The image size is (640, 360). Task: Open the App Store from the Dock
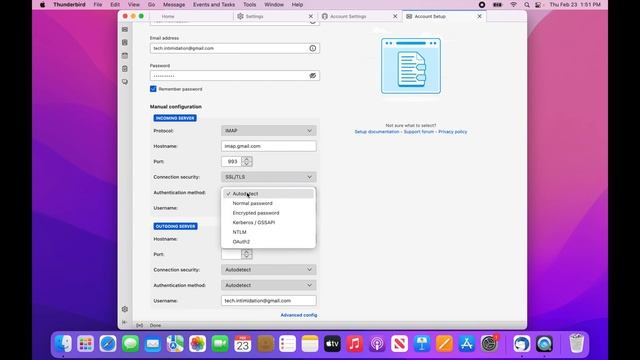[x=467, y=344]
